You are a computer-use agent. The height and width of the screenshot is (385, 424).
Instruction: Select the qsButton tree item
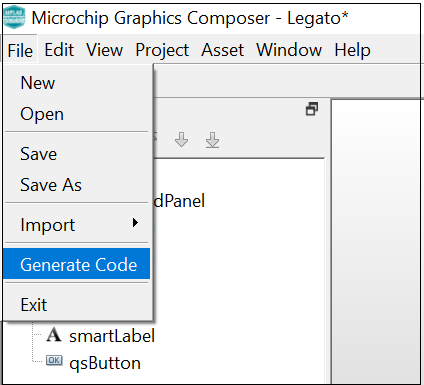[105, 363]
